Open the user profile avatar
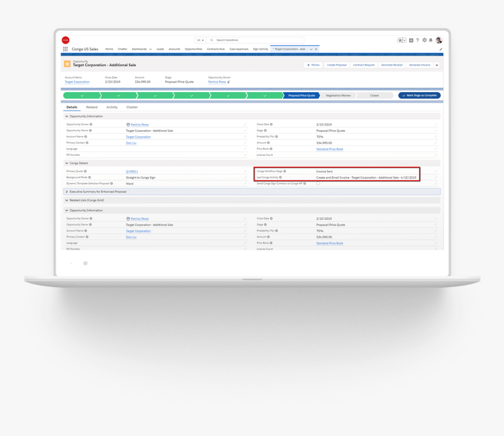The width and height of the screenshot is (504, 436). coord(439,40)
